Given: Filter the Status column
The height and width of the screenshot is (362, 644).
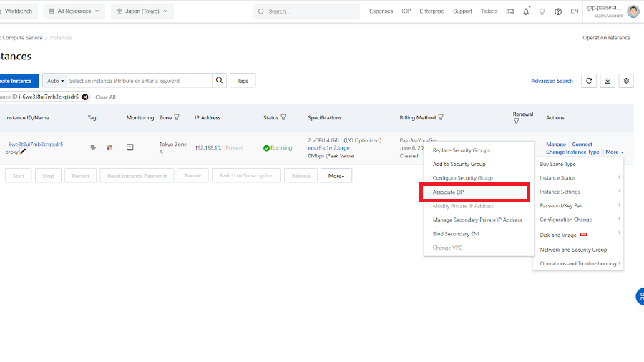Looking at the screenshot, I should click(283, 117).
